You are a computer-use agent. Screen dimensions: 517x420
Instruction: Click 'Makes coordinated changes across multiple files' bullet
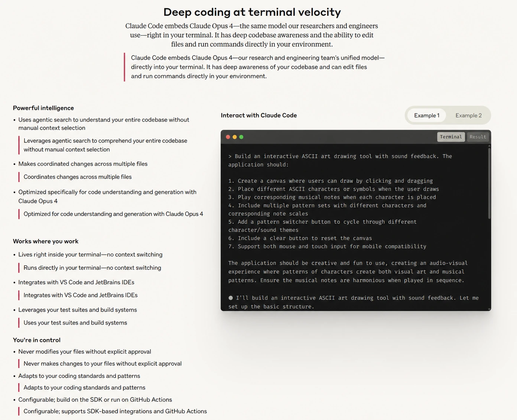click(83, 164)
